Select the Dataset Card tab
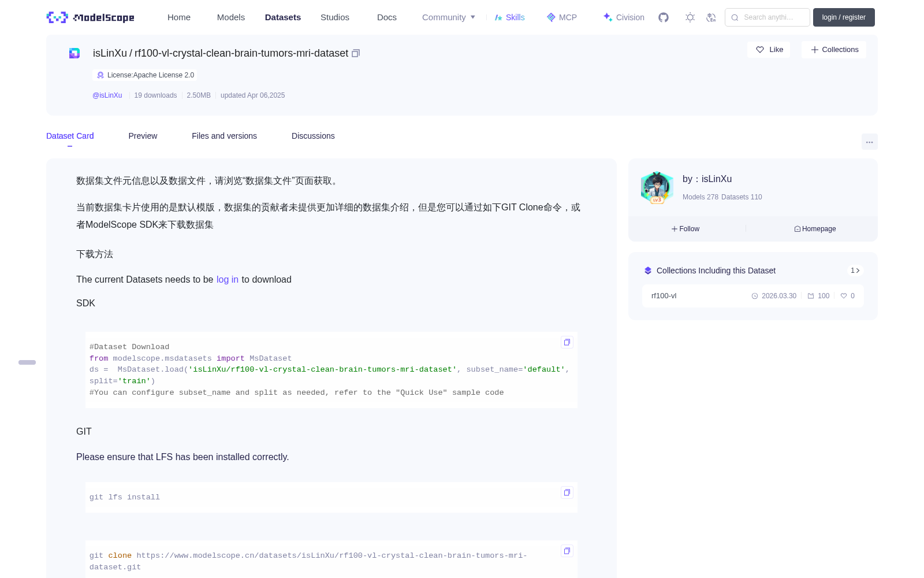Viewport: 924px width, 578px height. [70, 136]
